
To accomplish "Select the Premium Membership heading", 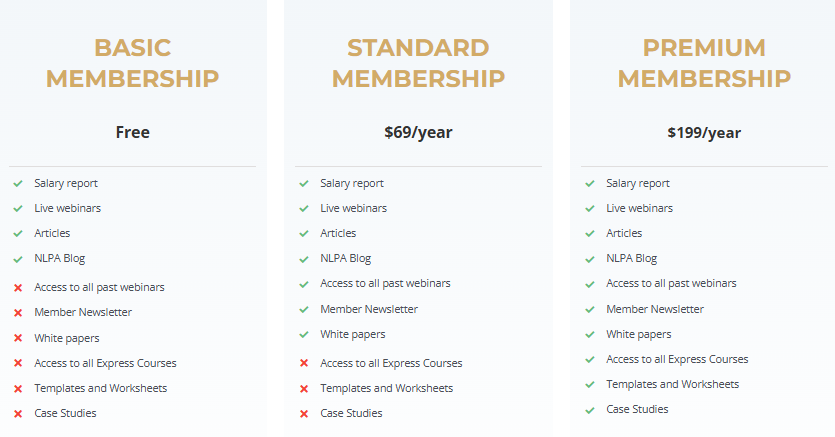I will 704,63.
